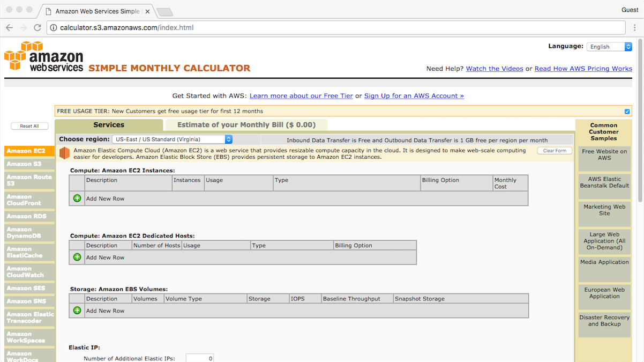The width and height of the screenshot is (644, 362).
Task: Select Amazon SNS in the sidebar
Action: pos(29,301)
